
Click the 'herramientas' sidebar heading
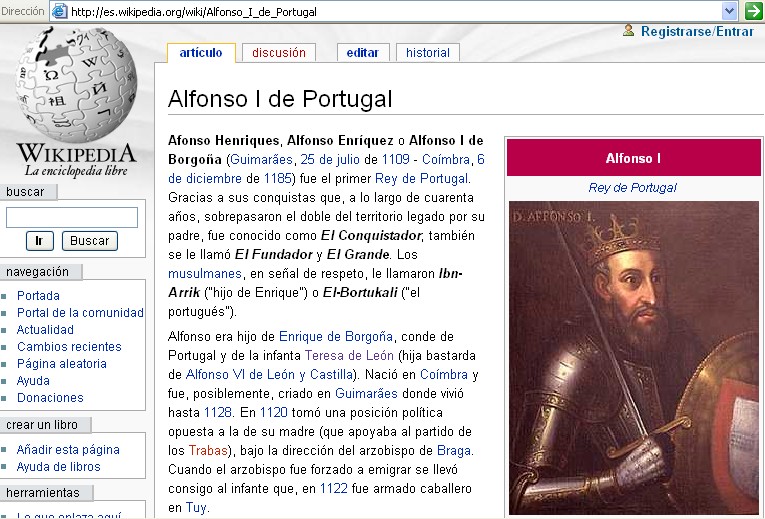43,493
